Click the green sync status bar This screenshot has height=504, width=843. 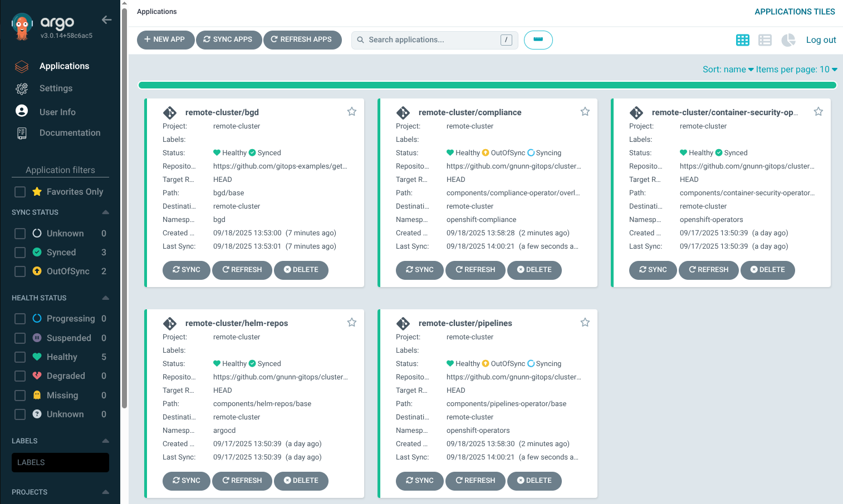[x=487, y=85]
